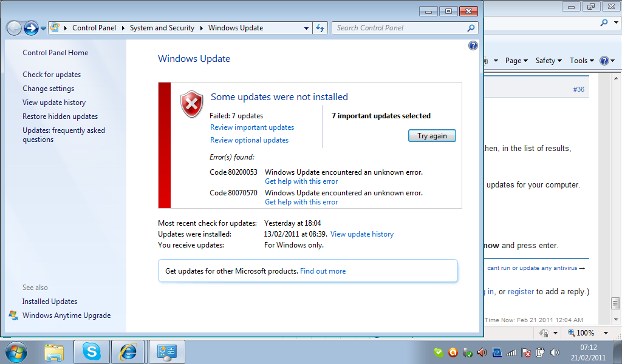Click the orange avast tray icon
Image resolution: width=622 pixels, height=364 pixels.
pos(453,352)
